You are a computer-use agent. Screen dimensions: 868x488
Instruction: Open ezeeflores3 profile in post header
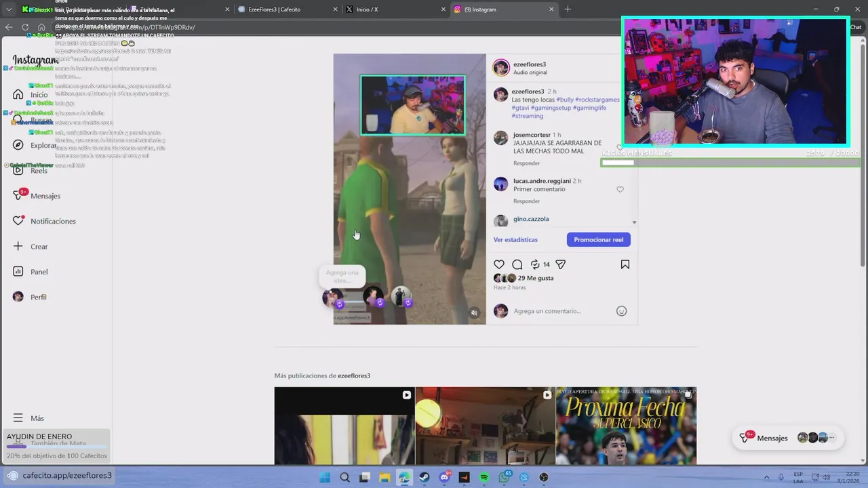tap(530, 64)
